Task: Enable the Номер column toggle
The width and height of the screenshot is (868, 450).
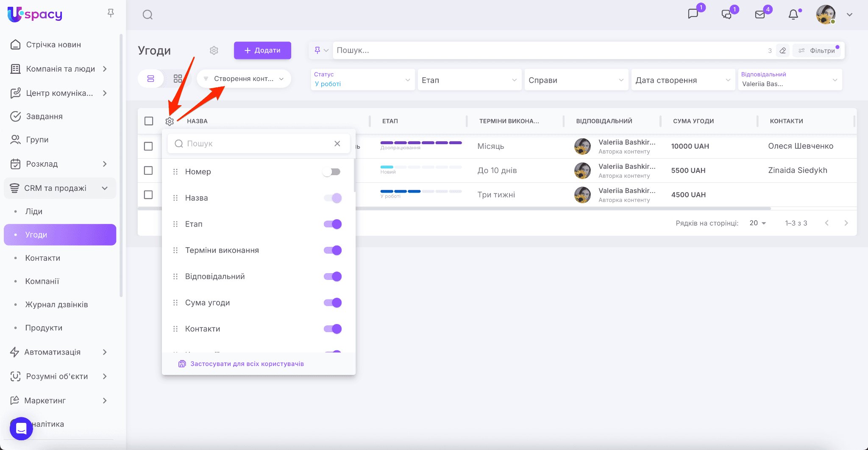Action: coord(332,172)
